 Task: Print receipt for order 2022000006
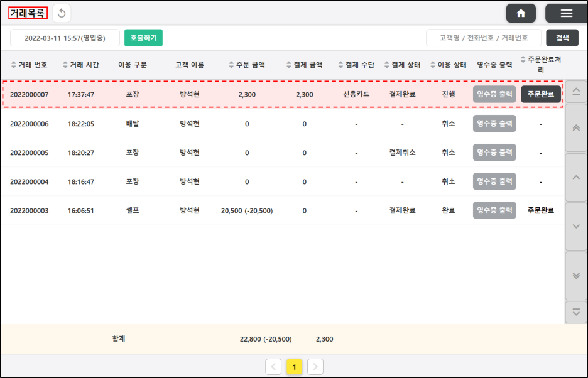(x=494, y=123)
